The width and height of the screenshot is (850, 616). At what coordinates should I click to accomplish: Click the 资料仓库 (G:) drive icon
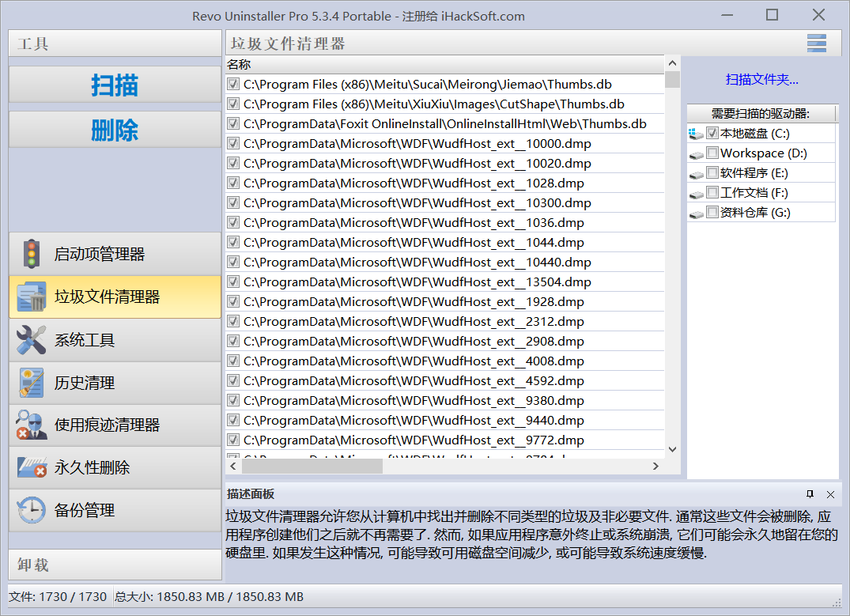point(696,214)
